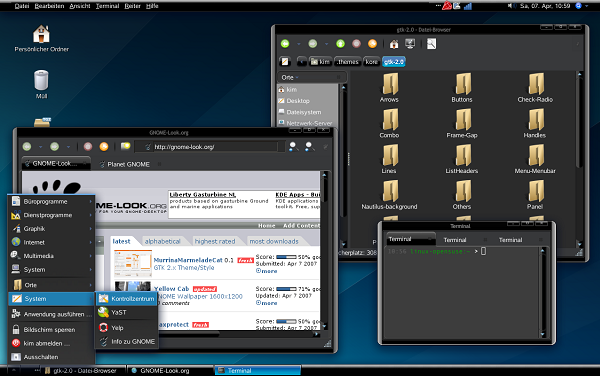Screen dimensions: 600x376
Task: Click the red Stop icon in web browser toolbar
Action: tap(88, 146)
